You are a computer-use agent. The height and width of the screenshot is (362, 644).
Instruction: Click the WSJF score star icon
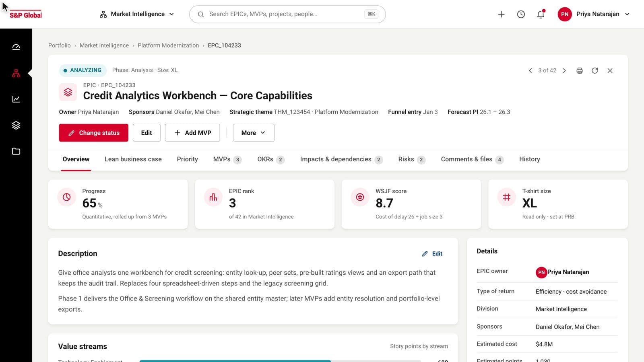360,197
